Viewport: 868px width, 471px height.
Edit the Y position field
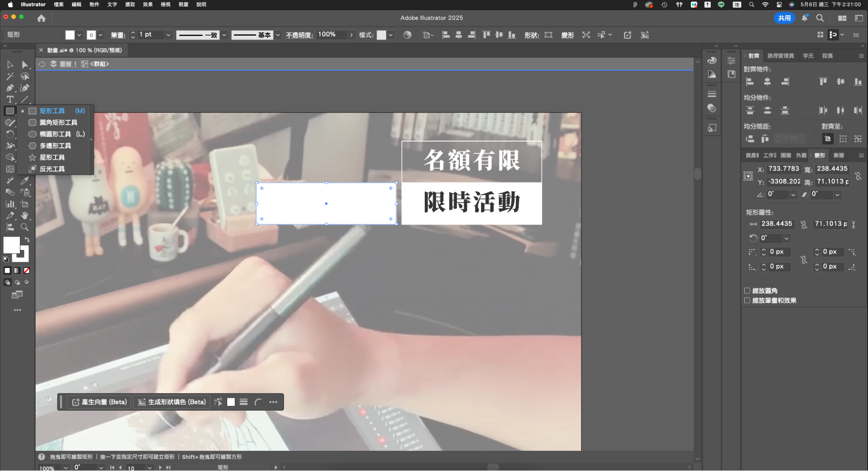(783, 182)
